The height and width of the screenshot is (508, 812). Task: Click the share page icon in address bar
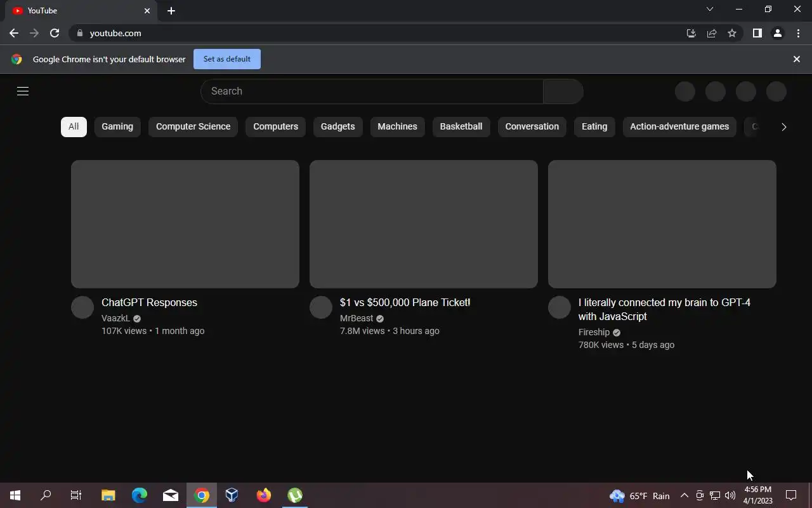click(712, 33)
